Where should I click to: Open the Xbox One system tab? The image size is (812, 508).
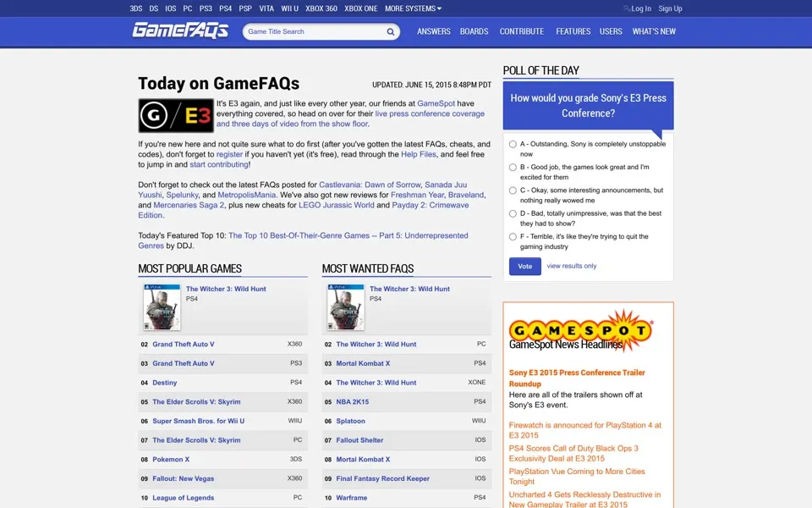(x=361, y=8)
